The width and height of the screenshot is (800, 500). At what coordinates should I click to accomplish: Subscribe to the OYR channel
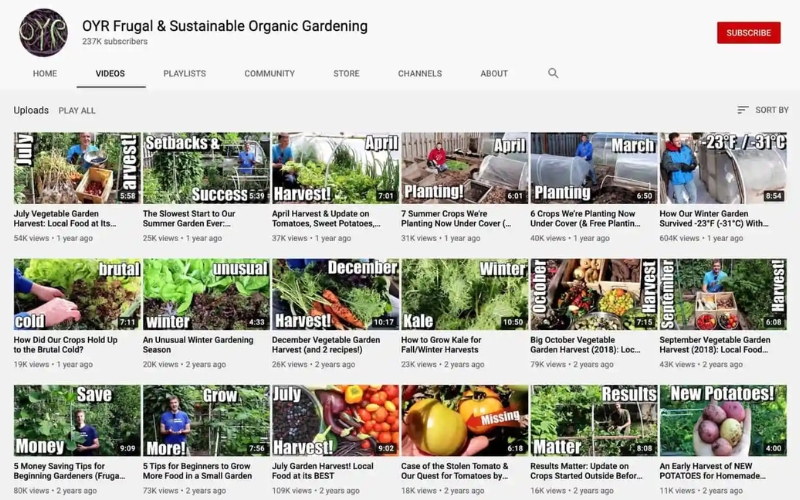coord(748,33)
